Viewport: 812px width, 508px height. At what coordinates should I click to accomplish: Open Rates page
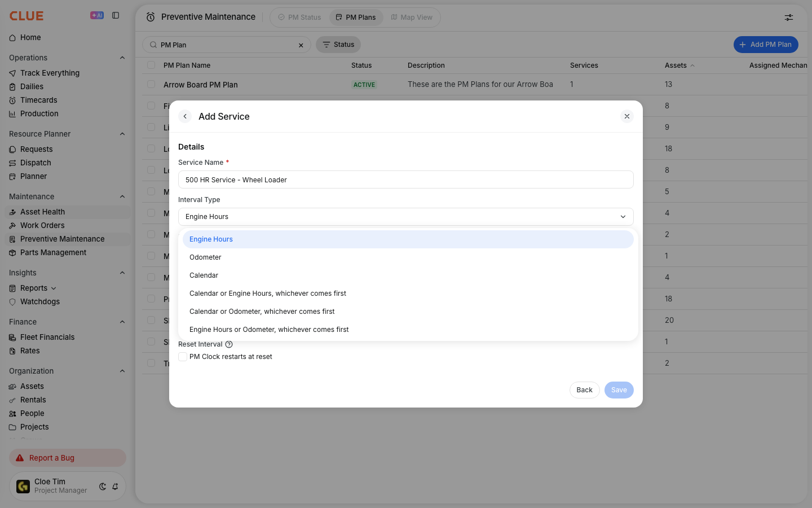click(x=30, y=351)
